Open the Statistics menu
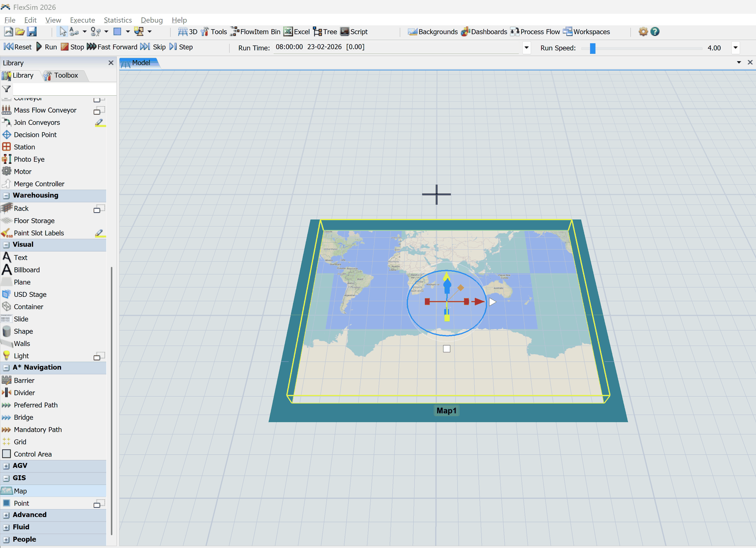The image size is (756, 548). pyautogui.click(x=118, y=20)
